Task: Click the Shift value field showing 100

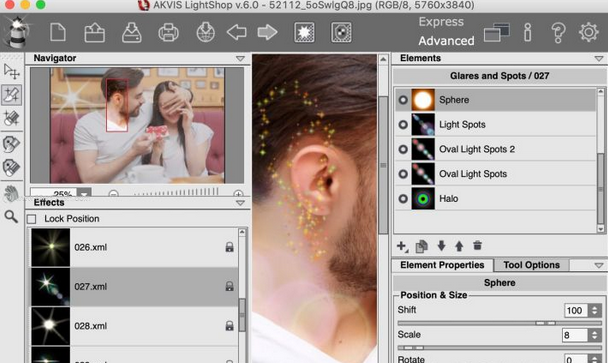Action: pos(575,310)
